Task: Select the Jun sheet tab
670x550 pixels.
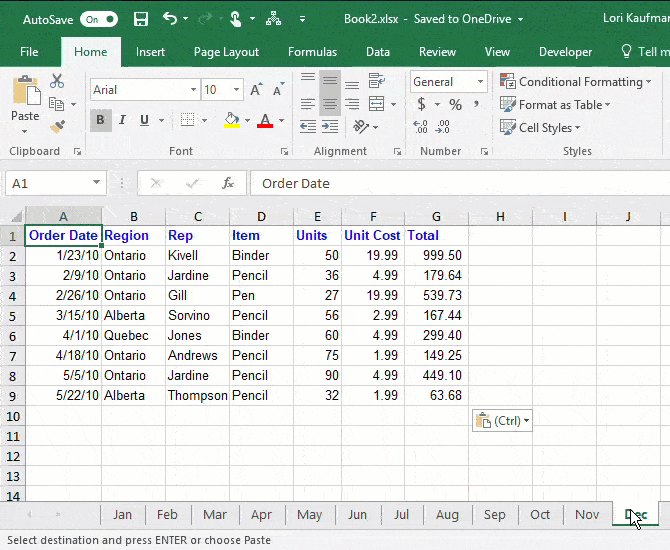Action: (357, 515)
